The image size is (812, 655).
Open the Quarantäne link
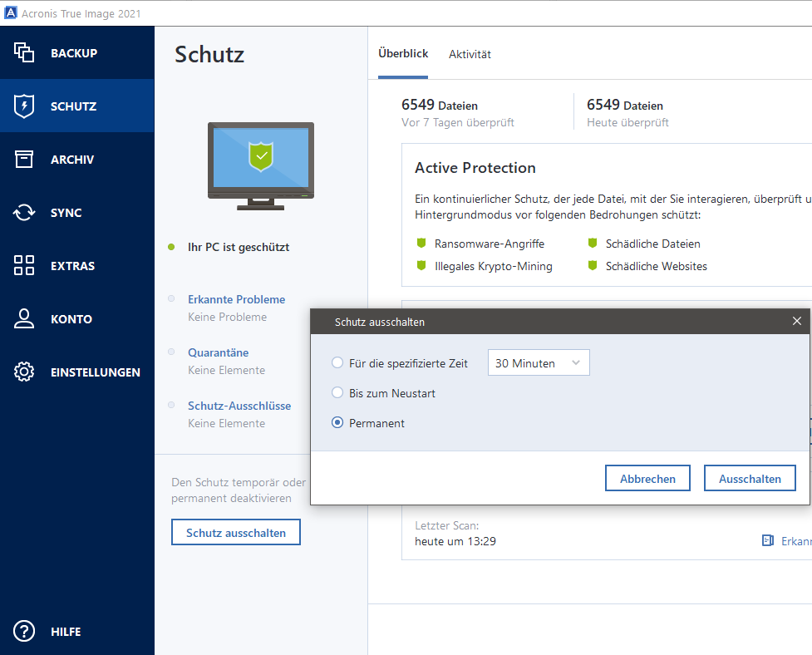[x=218, y=352]
